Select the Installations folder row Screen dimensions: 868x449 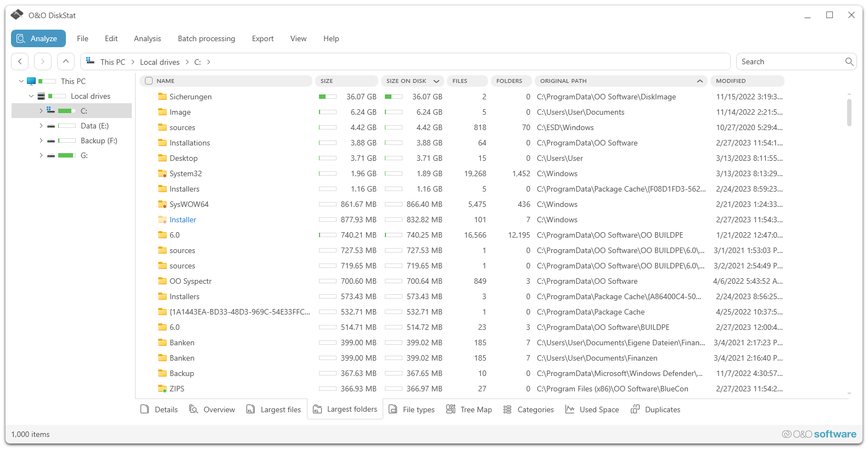[461, 143]
